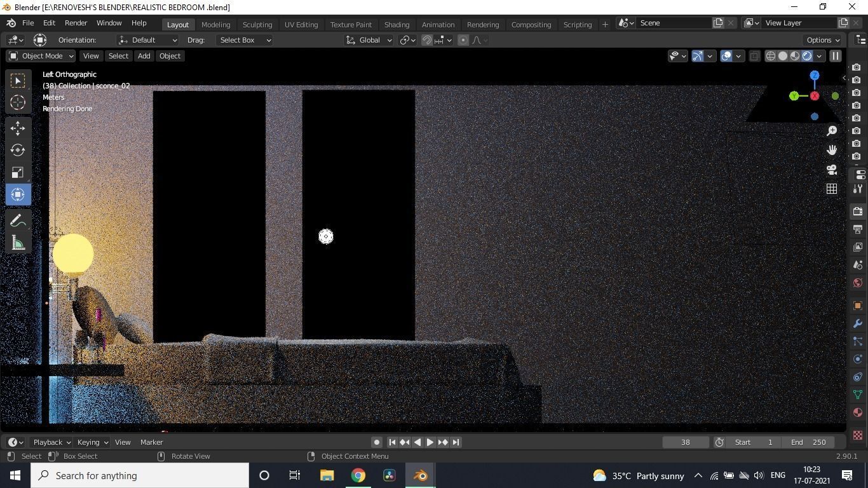The width and height of the screenshot is (868, 488).
Task: Open the Global transform orientation dropdown
Action: 369,40
